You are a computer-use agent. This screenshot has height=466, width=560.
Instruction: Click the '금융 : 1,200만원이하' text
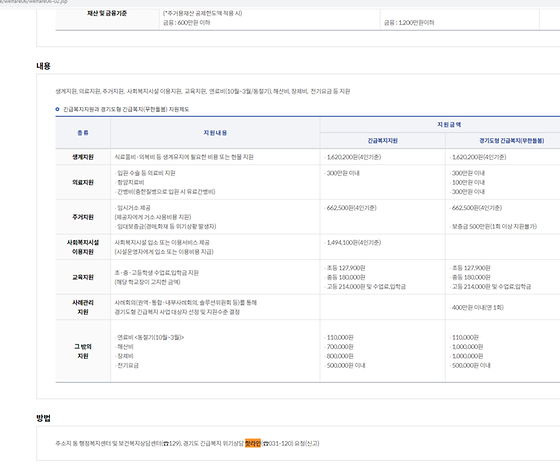[x=409, y=22]
